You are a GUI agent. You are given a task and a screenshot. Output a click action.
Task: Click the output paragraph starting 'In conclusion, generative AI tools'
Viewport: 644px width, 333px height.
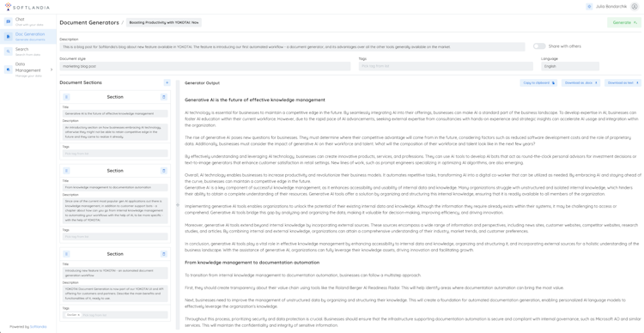(411, 247)
